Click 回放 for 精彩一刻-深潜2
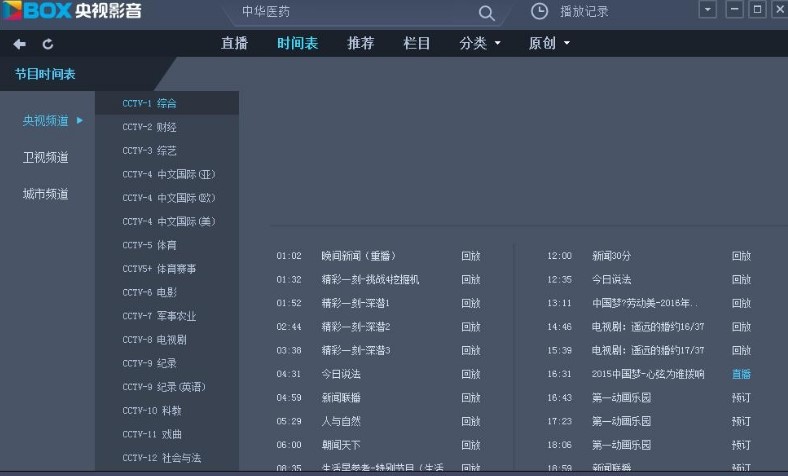Image resolution: width=788 pixels, height=476 pixels. click(x=471, y=327)
